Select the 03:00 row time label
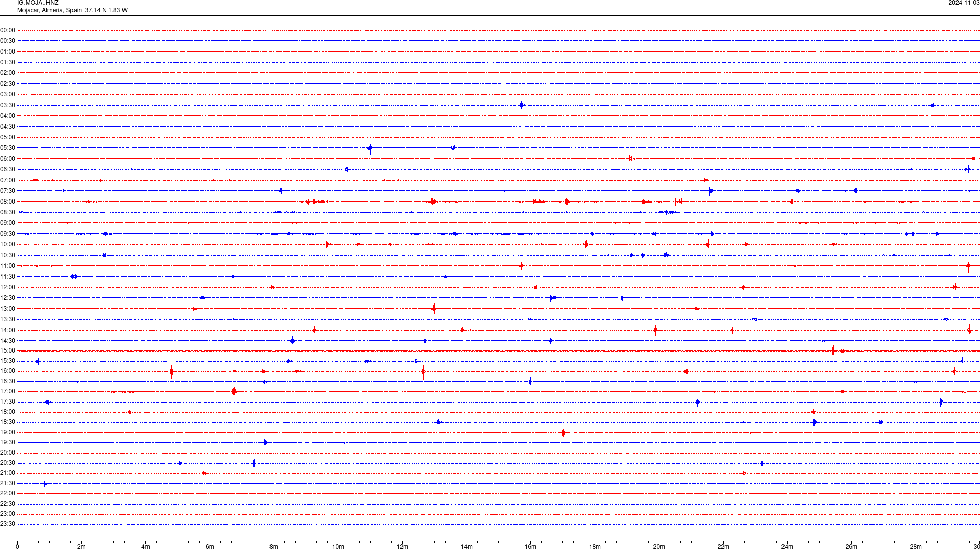The height and width of the screenshot is (551, 980). pyautogui.click(x=8, y=94)
